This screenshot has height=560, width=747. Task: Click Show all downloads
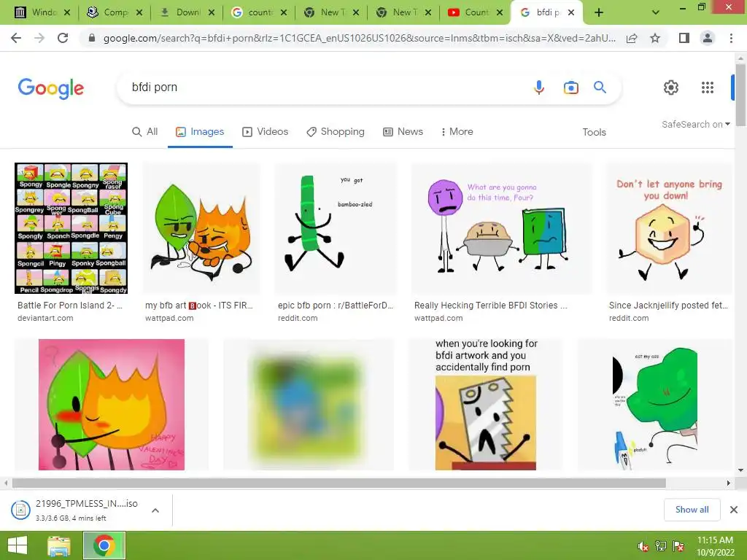point(692,510)
